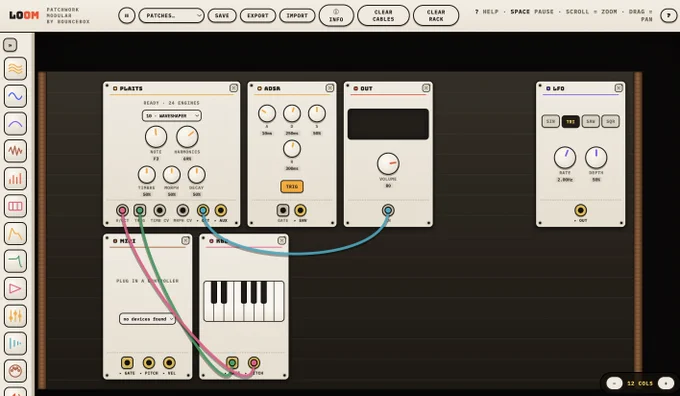The width and height of the screenshot is (680, 396).
Task: Open the MIDI 'no devices found' dropdown
Action: (147, 319)
